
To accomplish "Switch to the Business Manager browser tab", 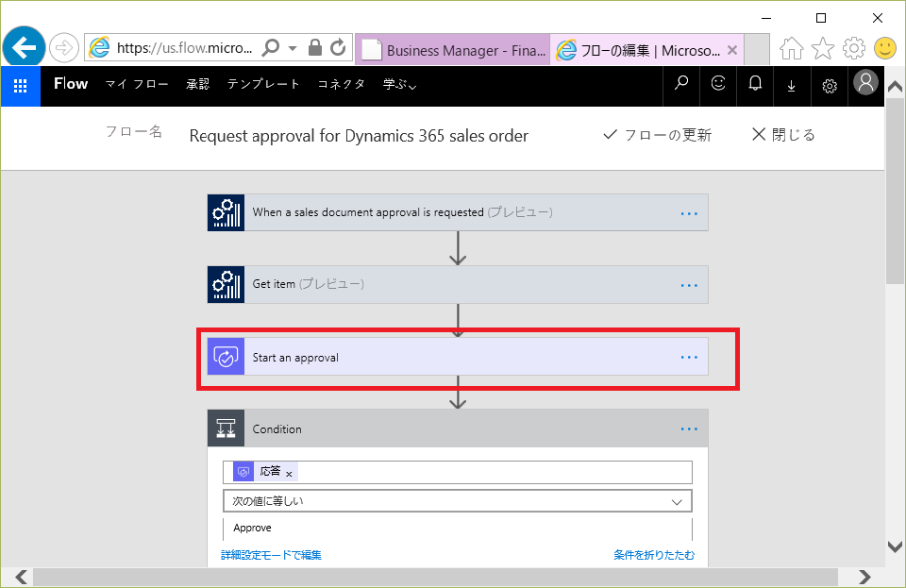I will tap(453, 50).
